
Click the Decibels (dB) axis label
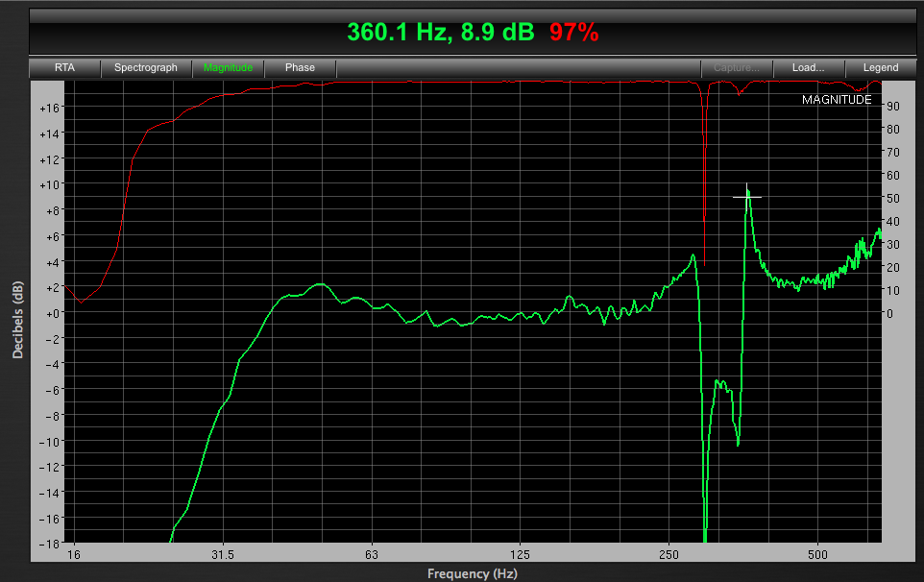17,320
